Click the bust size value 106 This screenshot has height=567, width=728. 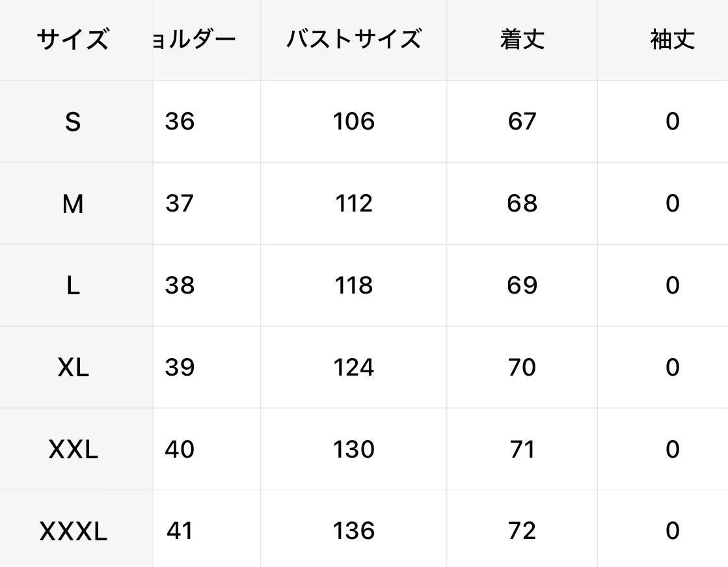[353, 122]
